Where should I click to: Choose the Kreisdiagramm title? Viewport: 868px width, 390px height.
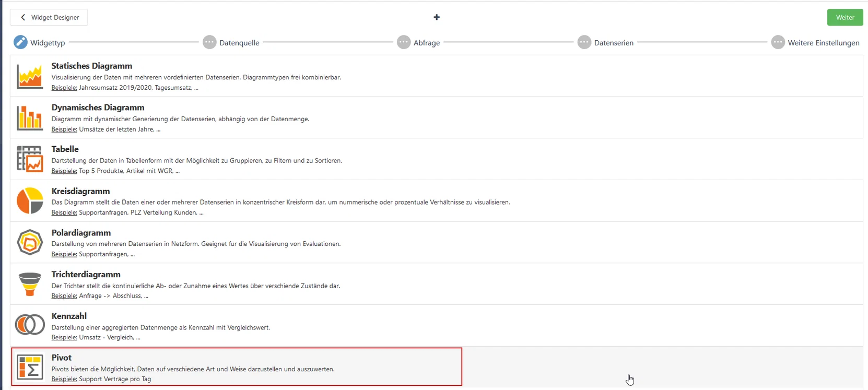click(x=81, y=191)
